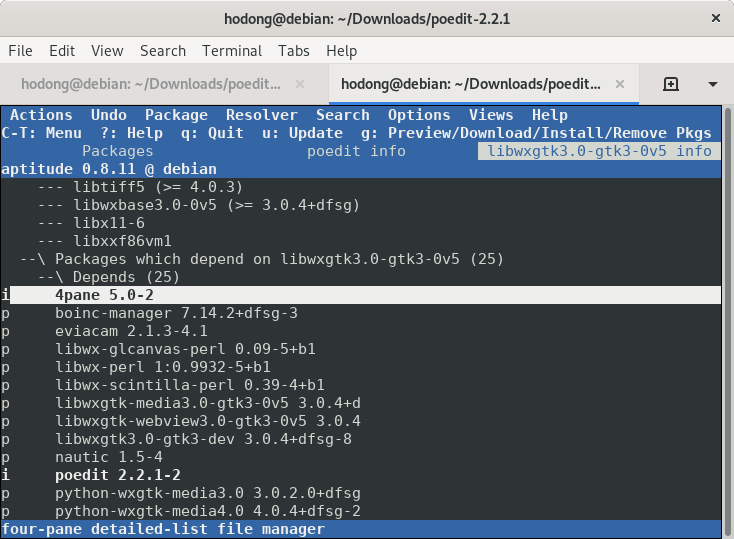The height and width of the screenshot is (539, 734).
Task: Open the terminal Search menu
Action: pyautogui.click(x=163, y=51)
